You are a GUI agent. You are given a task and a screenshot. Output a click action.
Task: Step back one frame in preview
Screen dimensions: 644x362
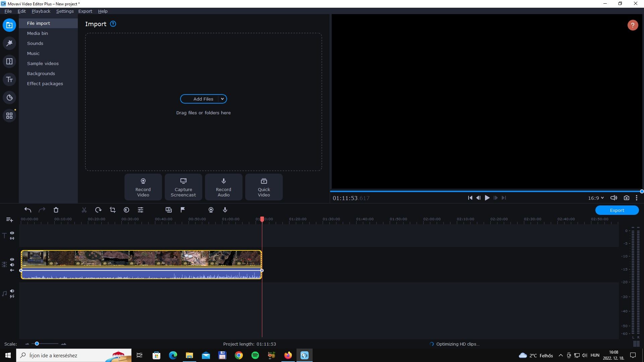tap(478, 198)
